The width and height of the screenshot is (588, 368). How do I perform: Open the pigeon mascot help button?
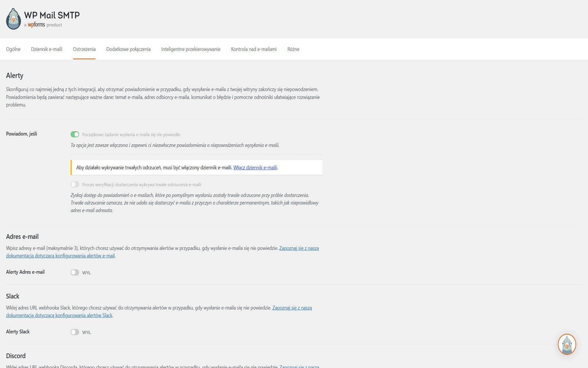(567, 344)
